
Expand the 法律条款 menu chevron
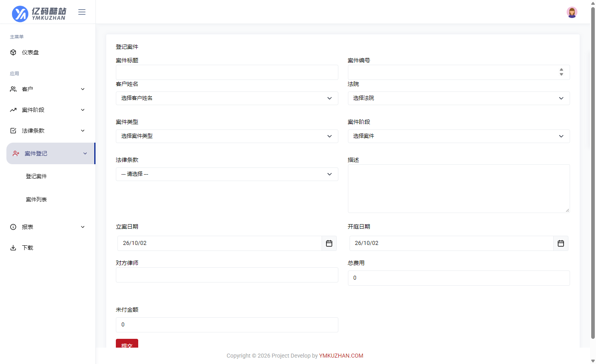(83, 131)
